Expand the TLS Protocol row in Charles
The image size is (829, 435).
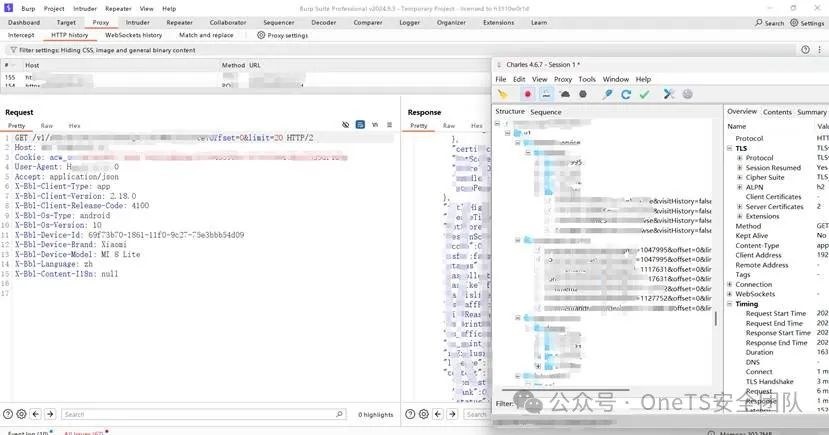click(740, 158)
